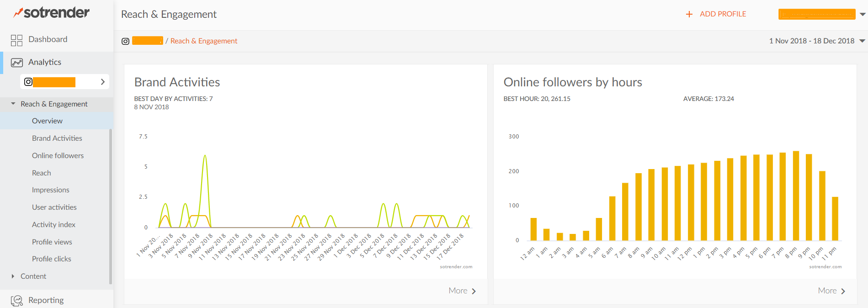Click the Analytics chart icon
This screenshot has width=868, height=308.
click(x=16, y=63)
